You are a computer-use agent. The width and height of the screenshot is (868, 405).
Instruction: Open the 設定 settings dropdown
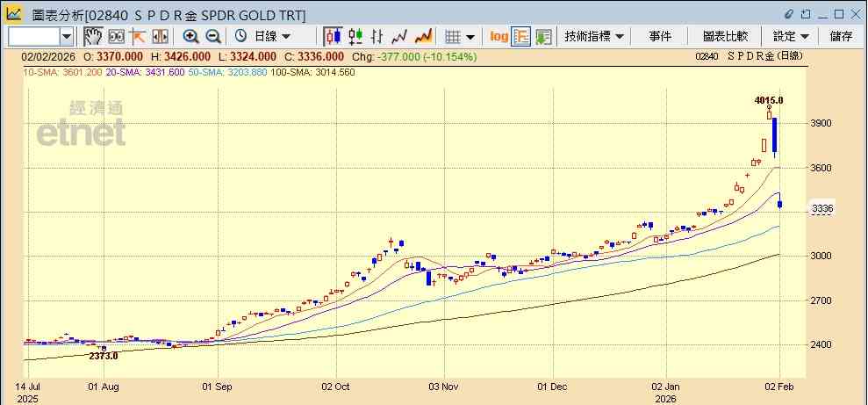pyautogui.click(x=791, y=37)
